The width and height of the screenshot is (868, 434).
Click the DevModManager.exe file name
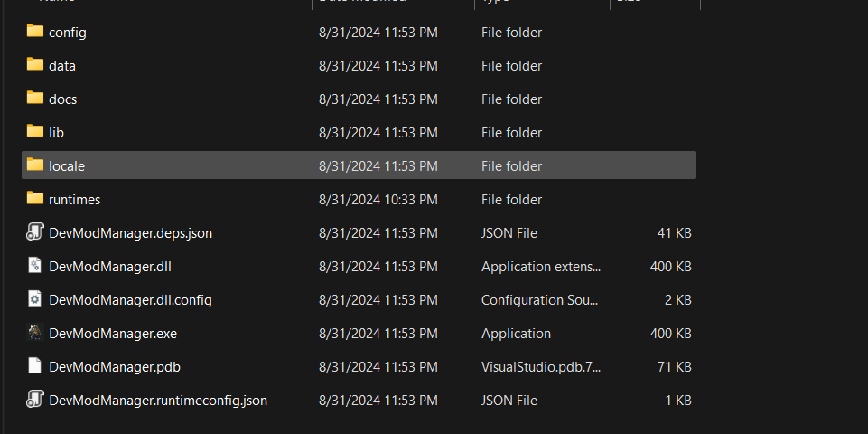point(113,333)
